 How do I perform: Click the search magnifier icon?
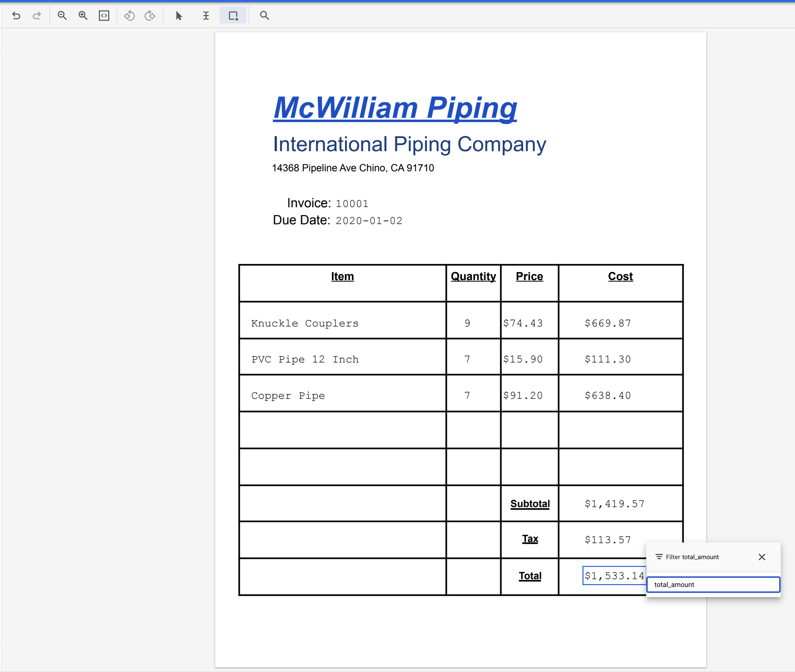(x=264, y=16)
